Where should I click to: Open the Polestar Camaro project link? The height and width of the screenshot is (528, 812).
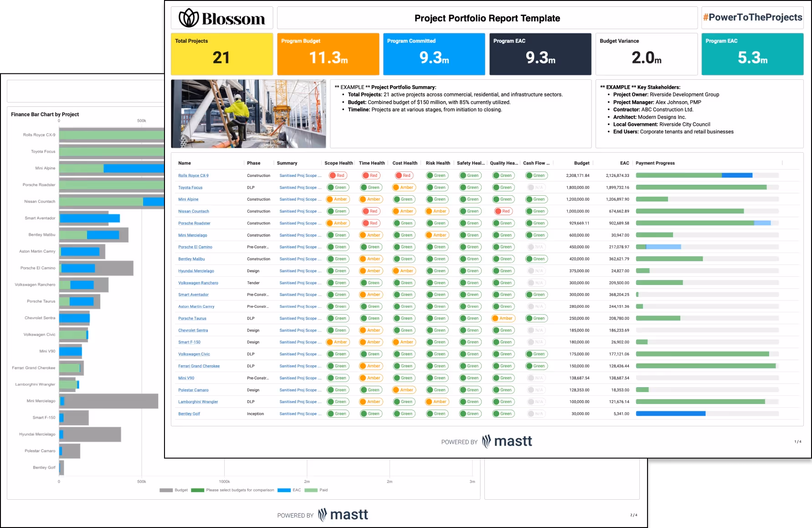click(193, 390)
